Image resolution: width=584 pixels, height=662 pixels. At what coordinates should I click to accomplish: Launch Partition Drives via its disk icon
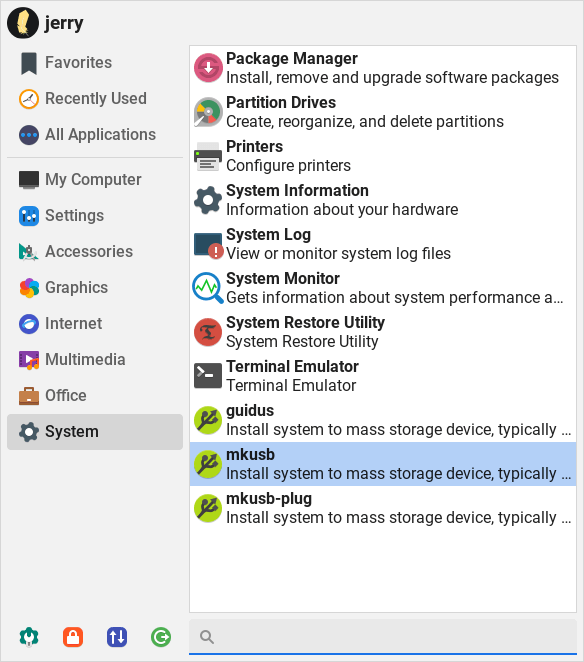[x=208, y=112]
